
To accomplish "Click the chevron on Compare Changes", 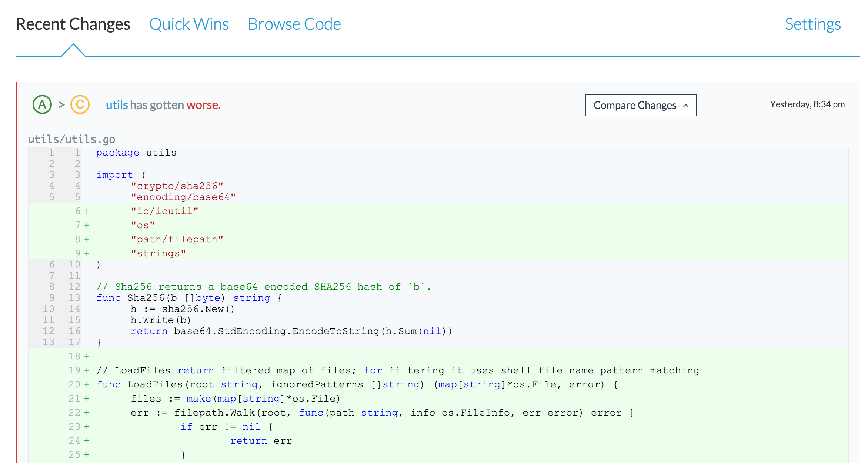I will click(686, 106).
